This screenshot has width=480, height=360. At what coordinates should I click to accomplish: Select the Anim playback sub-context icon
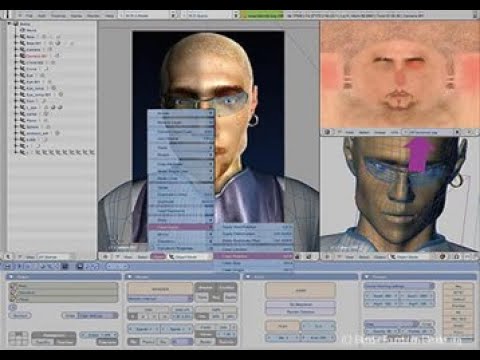tap(88, 266)
